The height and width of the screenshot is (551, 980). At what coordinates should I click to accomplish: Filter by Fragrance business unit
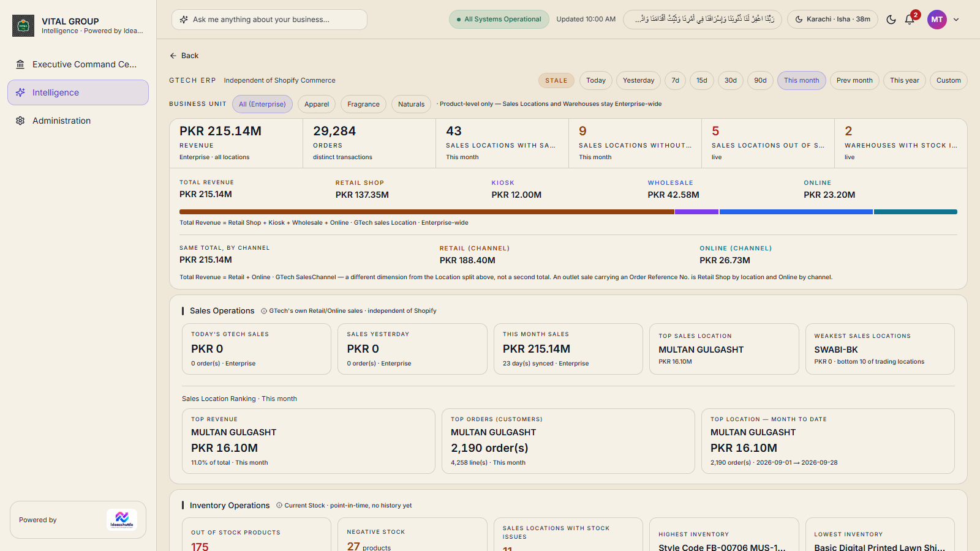click(x=363, y=104)
